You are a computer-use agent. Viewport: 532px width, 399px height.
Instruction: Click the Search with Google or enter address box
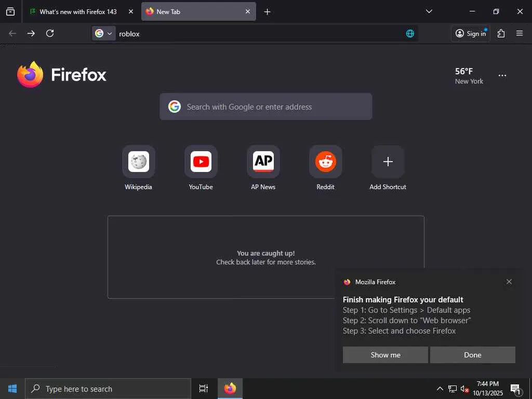(x=265, y=107)
